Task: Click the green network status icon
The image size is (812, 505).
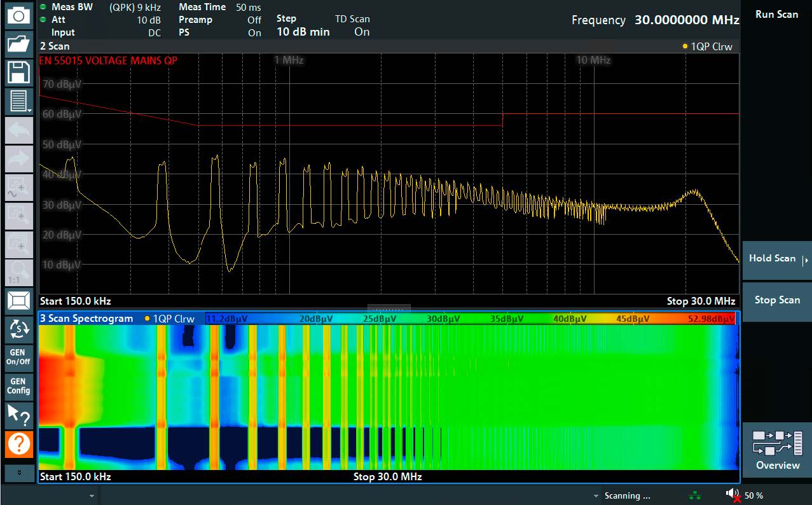Action: coord(696,495)
